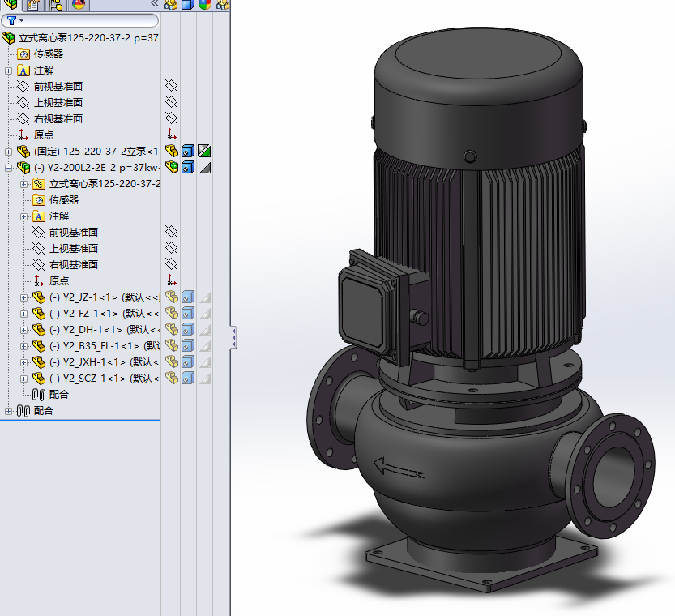Select the Y2_DH-1<1> part
Screen dimensions: 675x616
tap(105, 330)
